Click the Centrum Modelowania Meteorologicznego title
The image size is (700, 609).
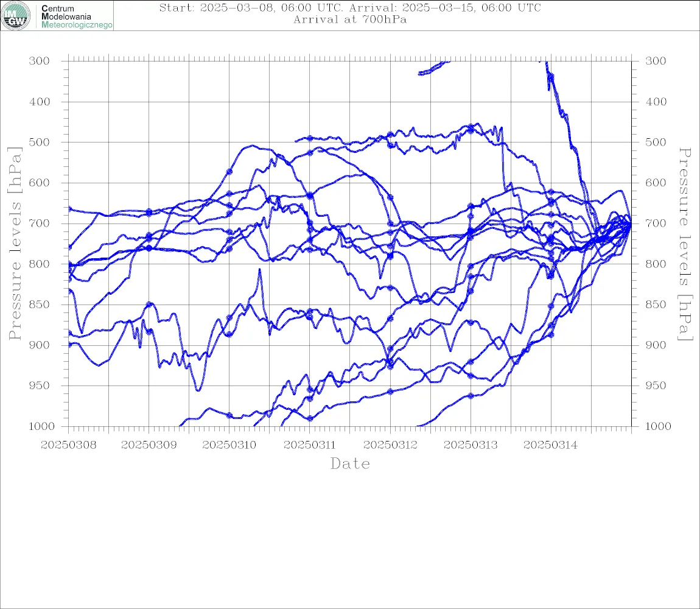pyautogui.click(x=76, y=16)
